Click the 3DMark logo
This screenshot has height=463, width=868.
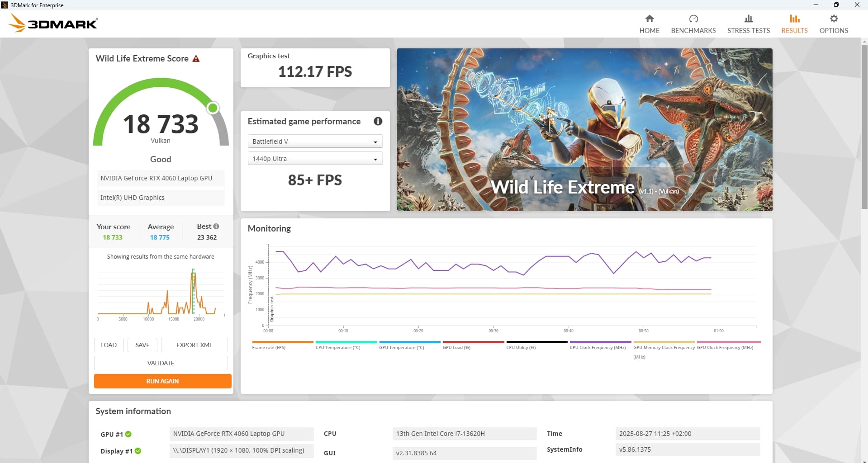click(53, 23)
